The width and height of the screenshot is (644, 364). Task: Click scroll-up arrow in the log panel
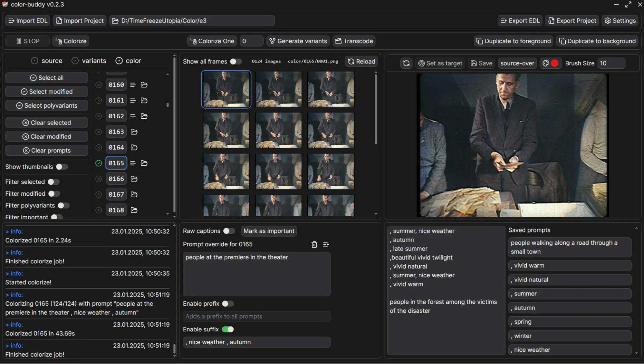coord(174,225)
